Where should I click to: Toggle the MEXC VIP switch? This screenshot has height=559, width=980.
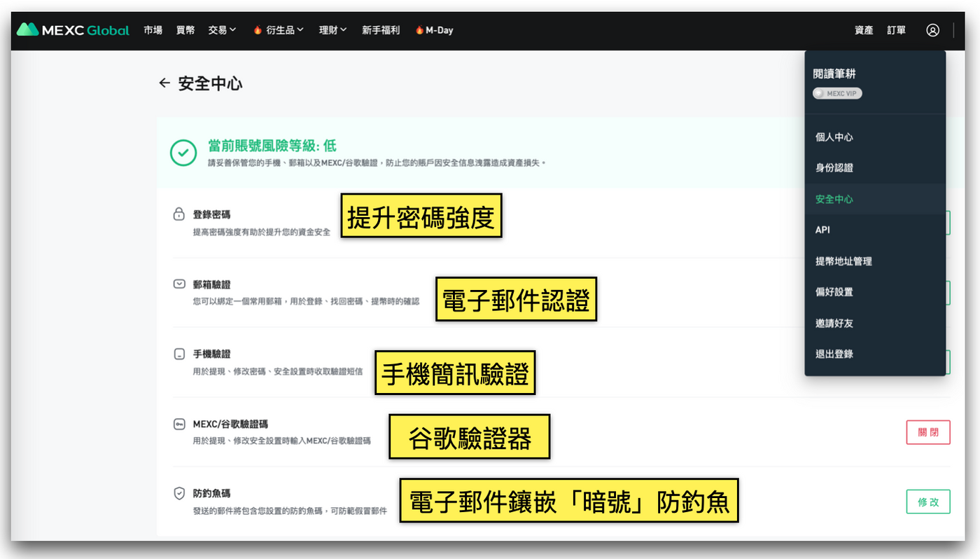click(x=837, y=93)
